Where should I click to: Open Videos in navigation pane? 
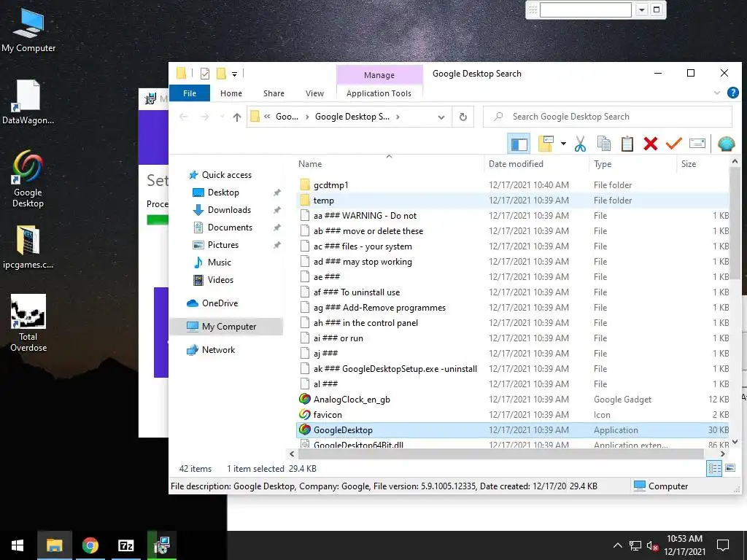point(220,280)
